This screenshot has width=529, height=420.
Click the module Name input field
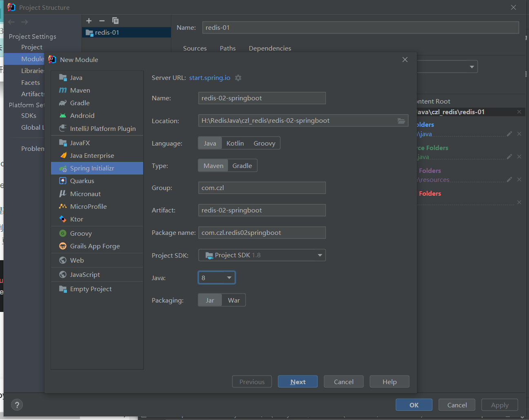coord(262,98)
